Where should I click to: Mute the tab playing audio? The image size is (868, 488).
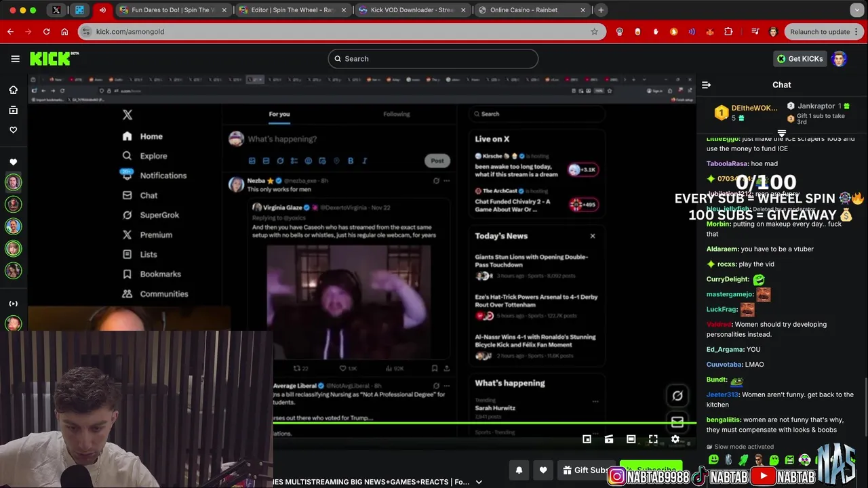tap(102, 10)
